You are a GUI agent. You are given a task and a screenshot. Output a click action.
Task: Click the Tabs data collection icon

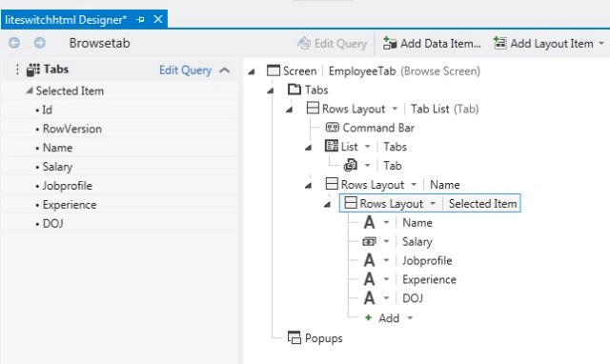coord(33,70)
